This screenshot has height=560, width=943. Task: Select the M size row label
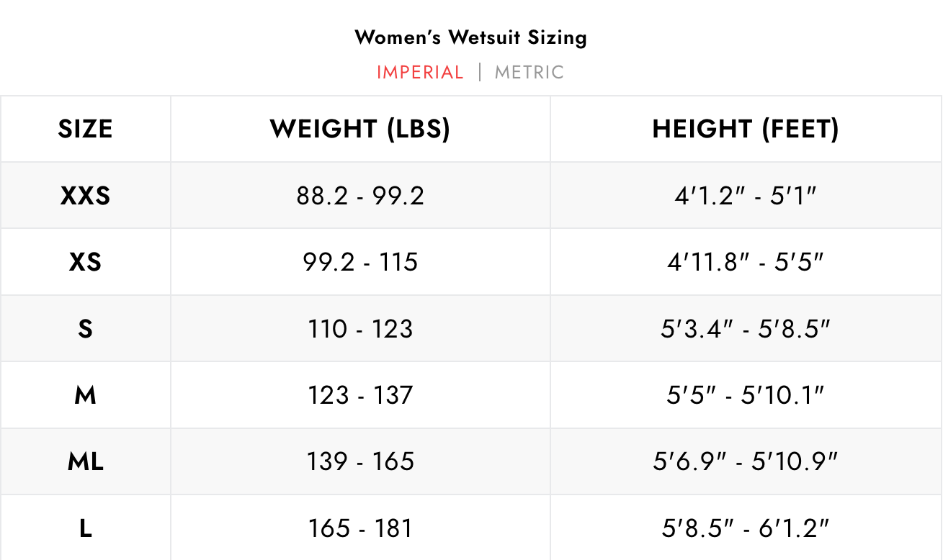85,395
